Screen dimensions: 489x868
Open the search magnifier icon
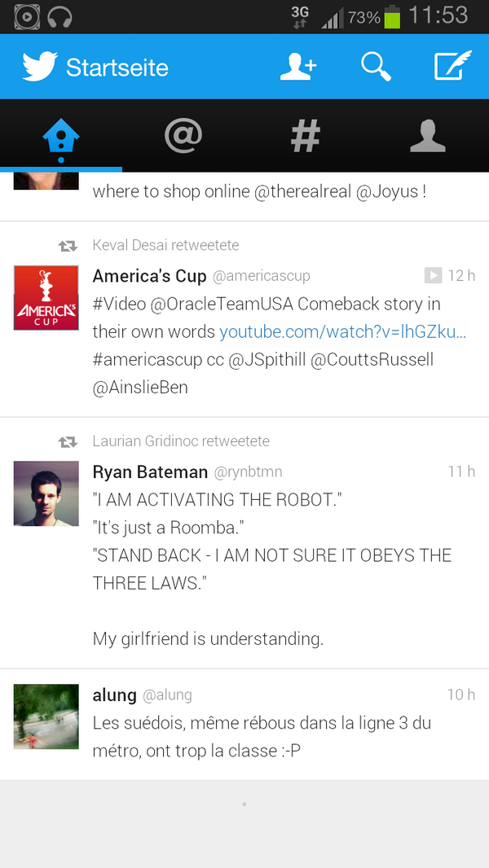[x=376, y=67]
